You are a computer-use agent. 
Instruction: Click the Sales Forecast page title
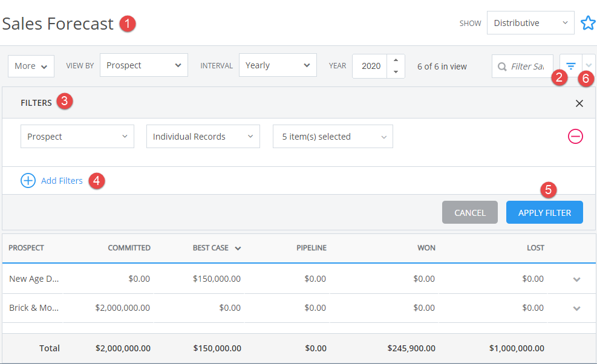[x=57, y=24]
